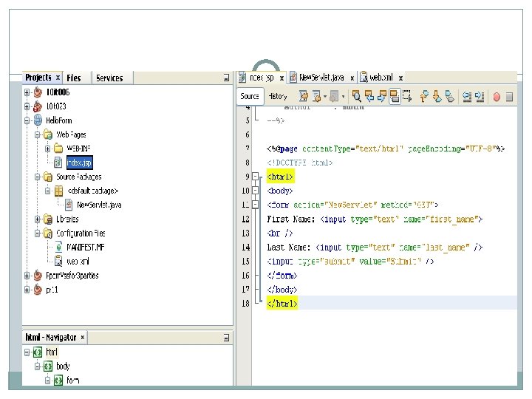The height and width of the screenshot is (399, 532).
Task: Toggle bookmark on current line
Action: pos(450,96)
